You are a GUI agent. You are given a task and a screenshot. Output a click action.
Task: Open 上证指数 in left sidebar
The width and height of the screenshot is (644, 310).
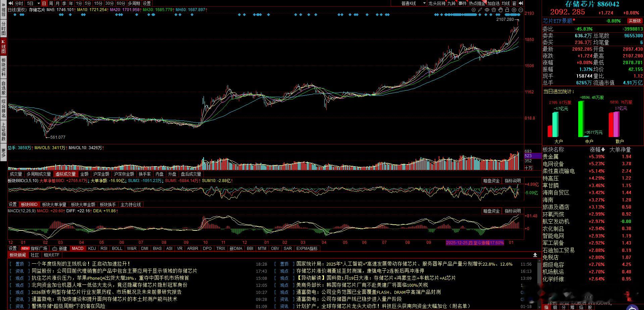3,132
